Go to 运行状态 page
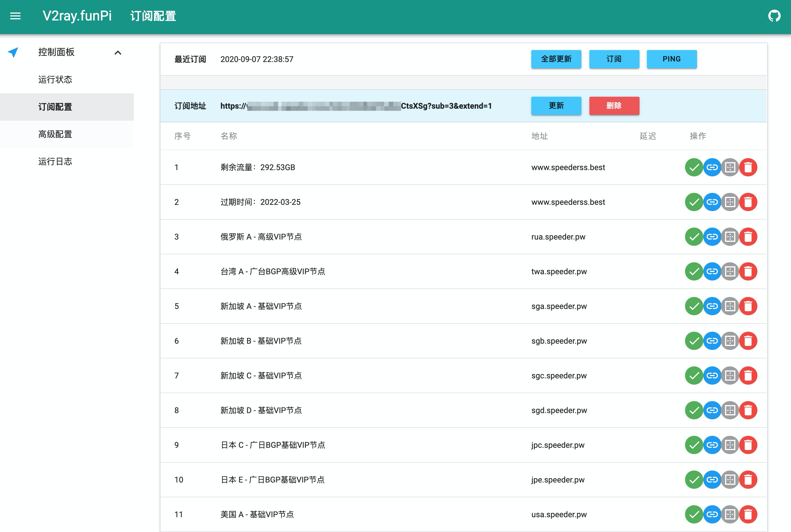This screenshot has height=532, width=791. (55, 80)
